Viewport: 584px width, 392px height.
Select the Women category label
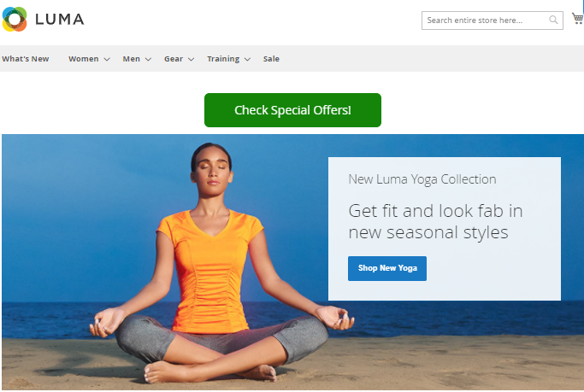click(x=84, y=59)
